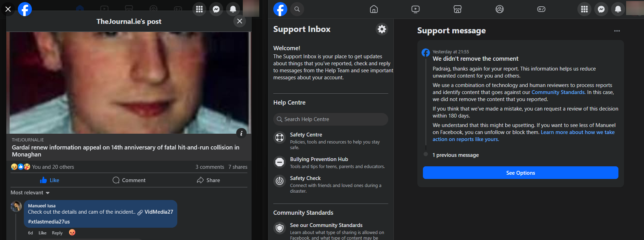Click Facebook logo in Support Inbox window

pyautogui.click(x=280, y=9)
